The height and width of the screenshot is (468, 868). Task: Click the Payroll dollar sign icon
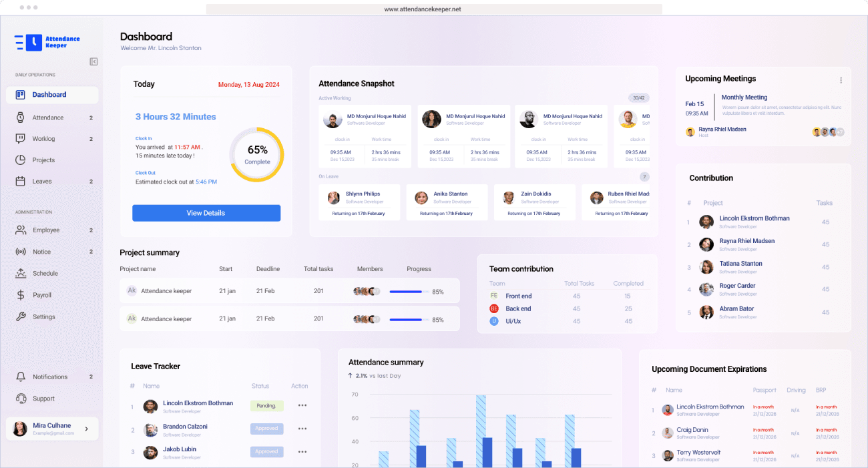[20, 295]
